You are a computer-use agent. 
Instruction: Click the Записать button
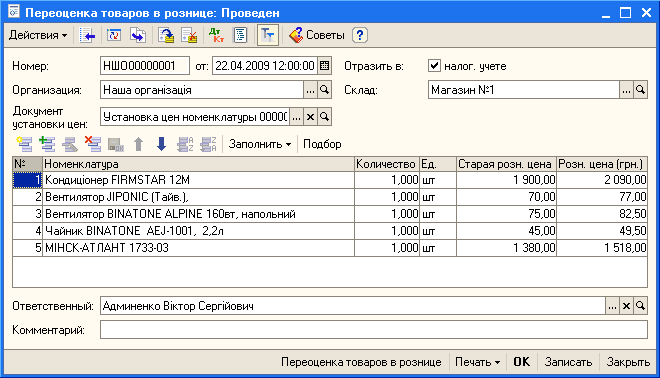568,362
